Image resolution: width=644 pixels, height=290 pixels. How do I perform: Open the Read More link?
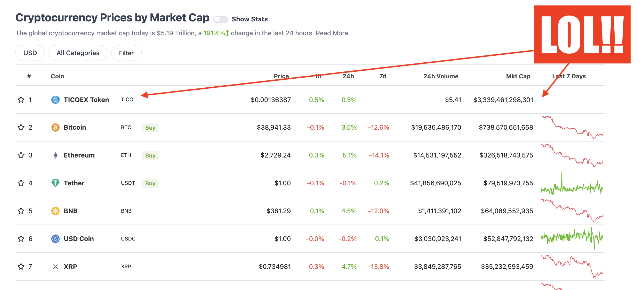point(332,33)
